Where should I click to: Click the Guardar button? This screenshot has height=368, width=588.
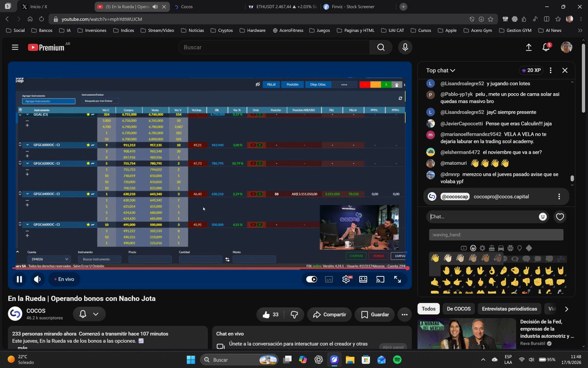click(x=375, y=315)
